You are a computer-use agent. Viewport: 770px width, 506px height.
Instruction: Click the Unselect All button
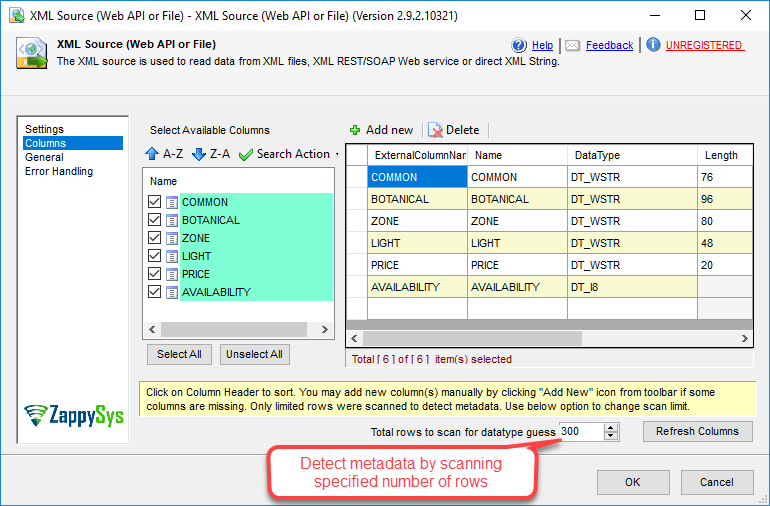[x=254, y=354]
